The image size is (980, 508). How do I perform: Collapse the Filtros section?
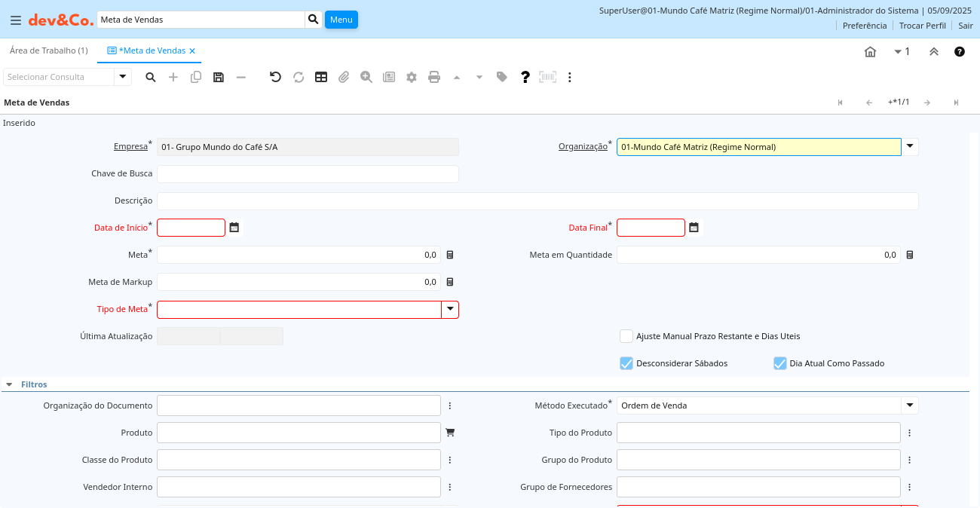(9, 384)
